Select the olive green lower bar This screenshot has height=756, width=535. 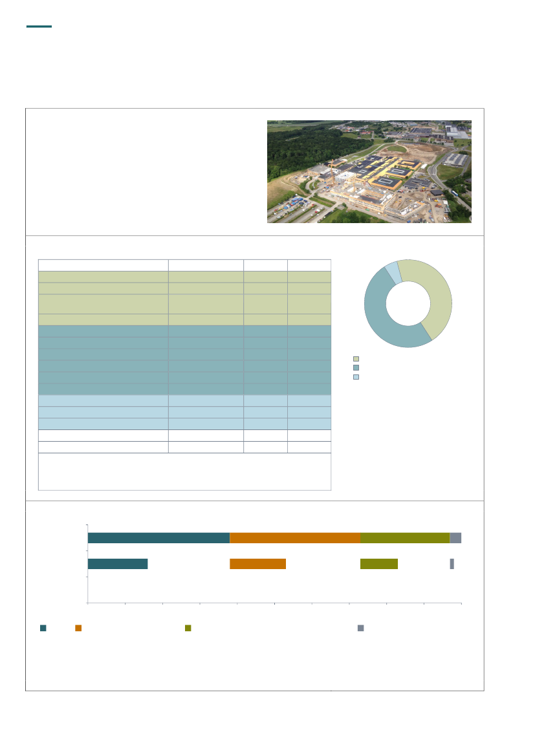pos(378,564)
